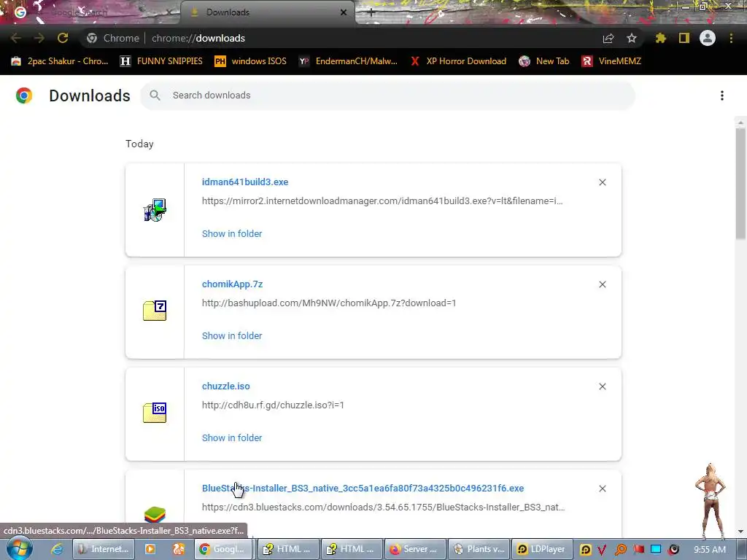
Task: Switch to the Googl... Chrome taskbar button
Action: point(224,549)
